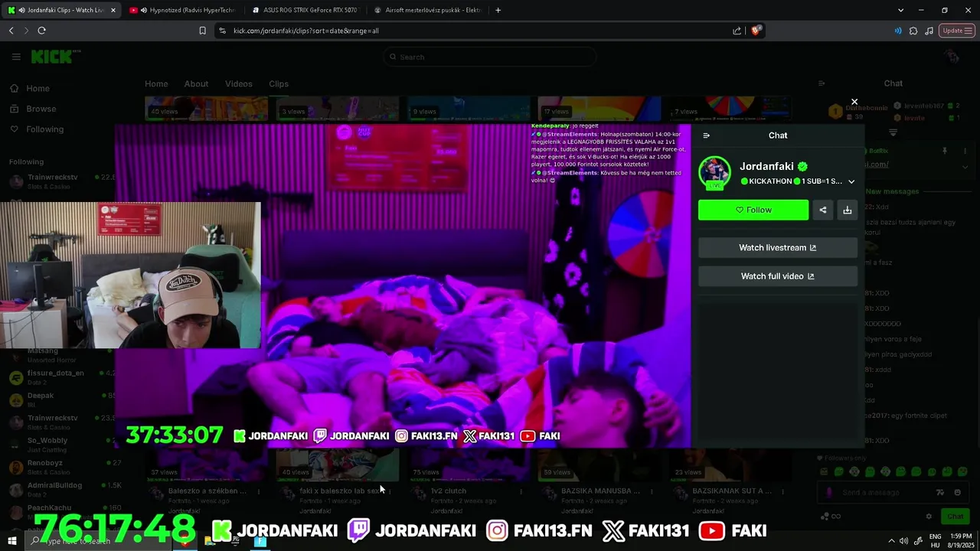Select the ASUS ROG STRIX browser tab
Screen dimensions: 980x551
[x=306, y=10]
